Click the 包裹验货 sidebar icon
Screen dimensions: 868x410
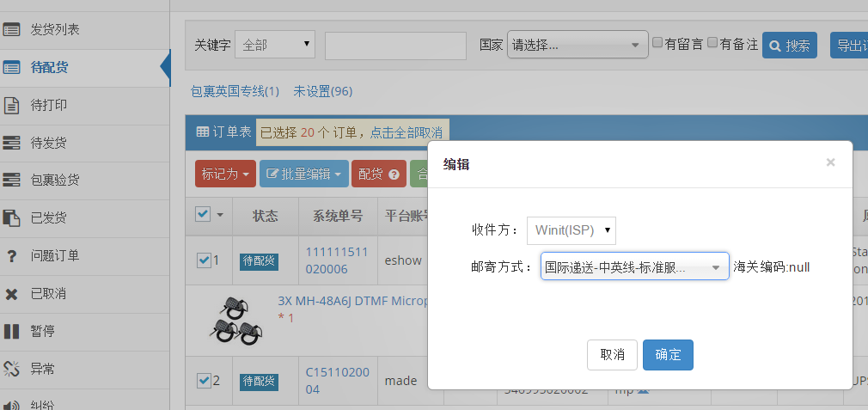12,181
